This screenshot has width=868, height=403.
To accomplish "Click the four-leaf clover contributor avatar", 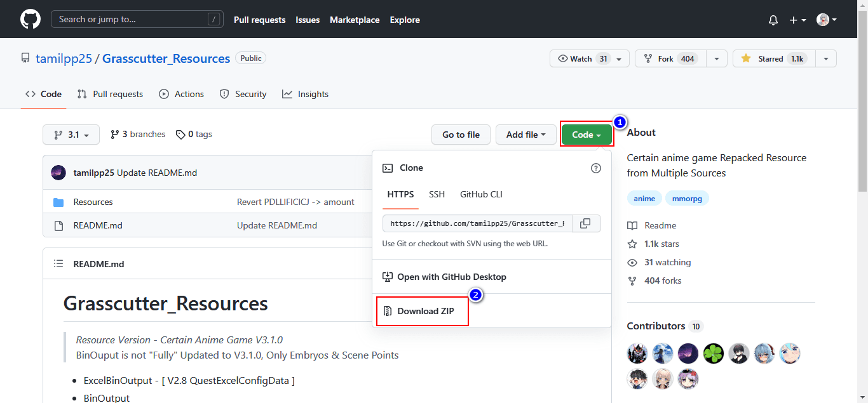I will tap(714, 353).
